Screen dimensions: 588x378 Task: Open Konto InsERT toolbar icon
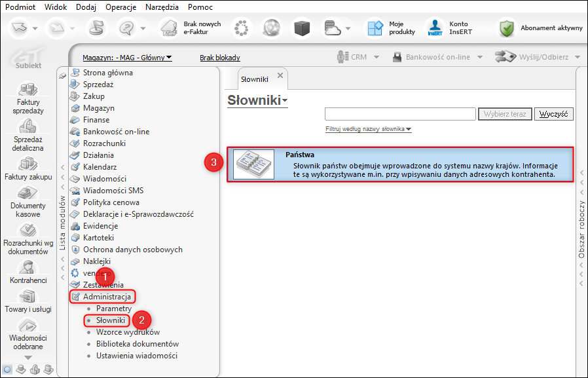click(x=435, y=28)
